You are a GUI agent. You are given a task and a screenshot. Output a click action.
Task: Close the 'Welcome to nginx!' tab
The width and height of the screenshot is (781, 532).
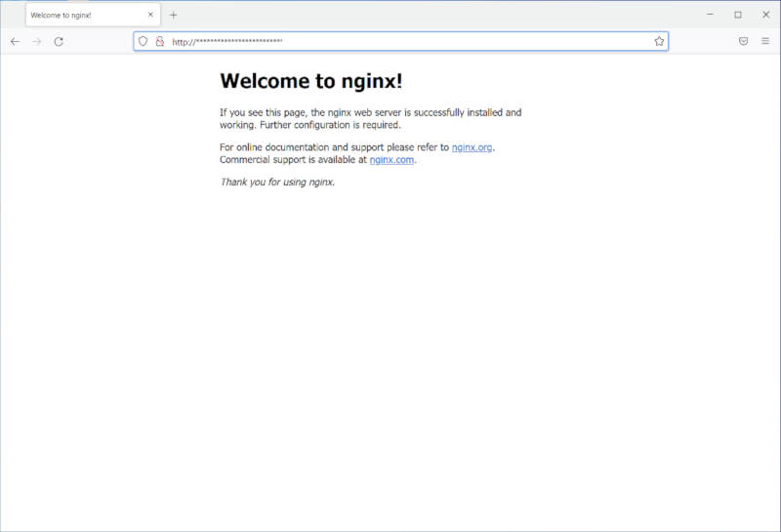point(150,15)
